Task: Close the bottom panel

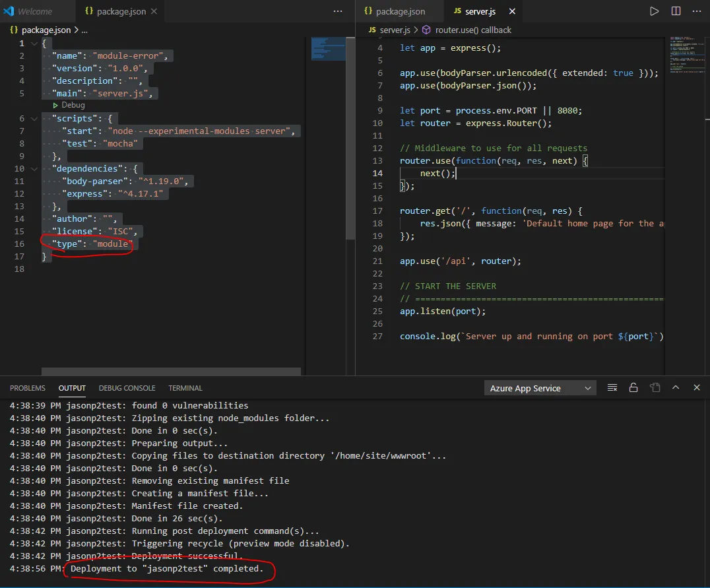Action: tap(697, 387)
